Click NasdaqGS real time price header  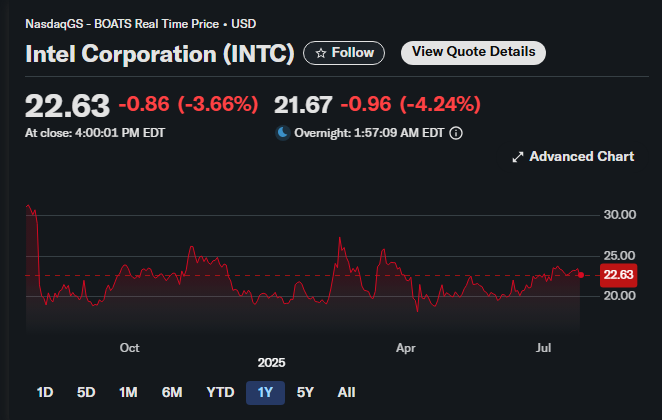[141, 24]
